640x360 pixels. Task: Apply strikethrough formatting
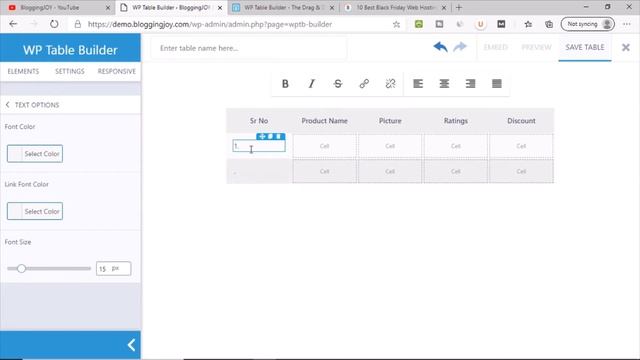coord(338,84)
